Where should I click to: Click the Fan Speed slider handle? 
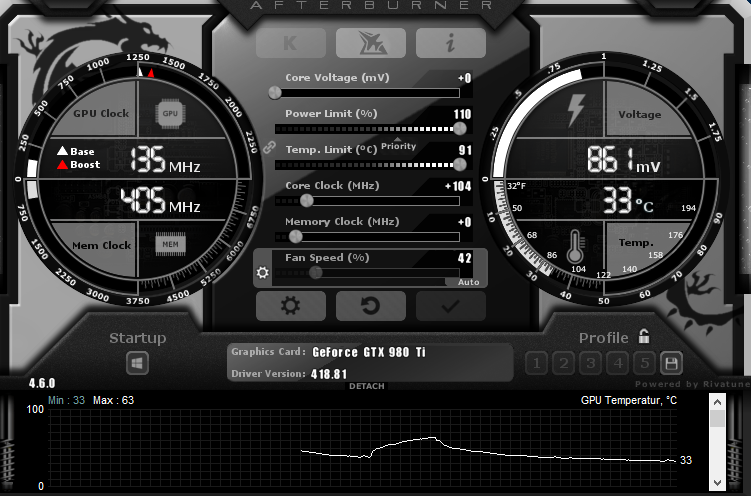point(316,273)
